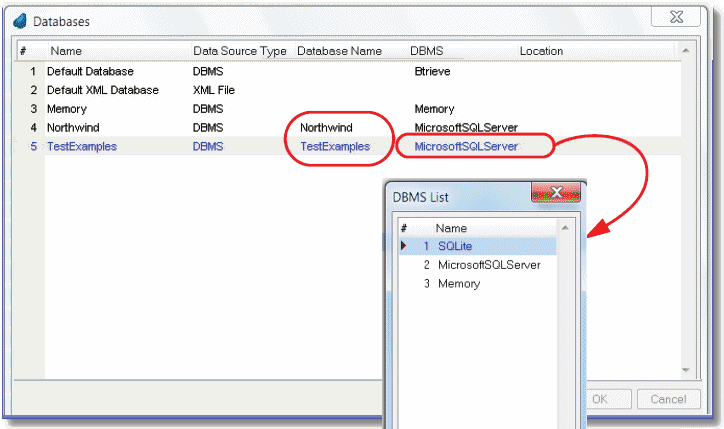
Task: Click the DBMS column header
Action: tap(427, 51)
